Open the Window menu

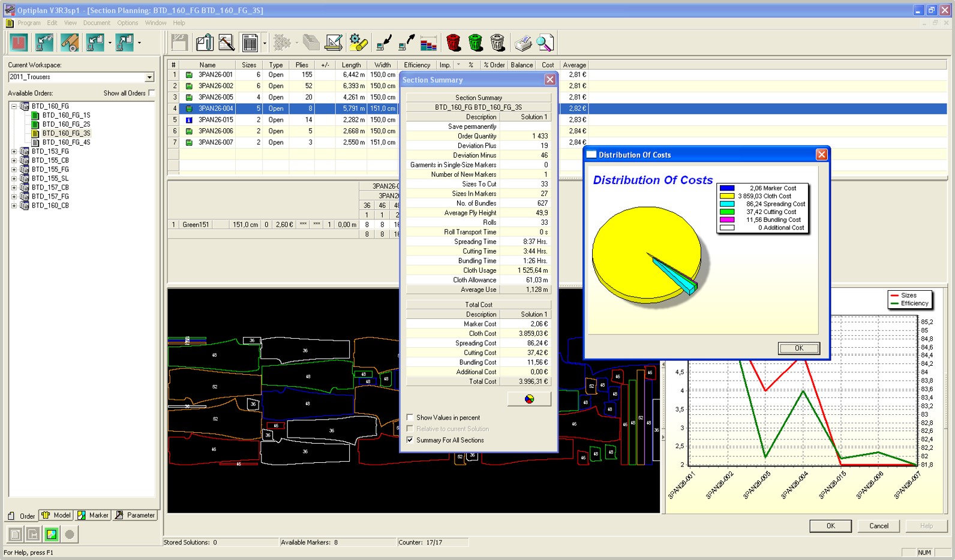[155, 23]
